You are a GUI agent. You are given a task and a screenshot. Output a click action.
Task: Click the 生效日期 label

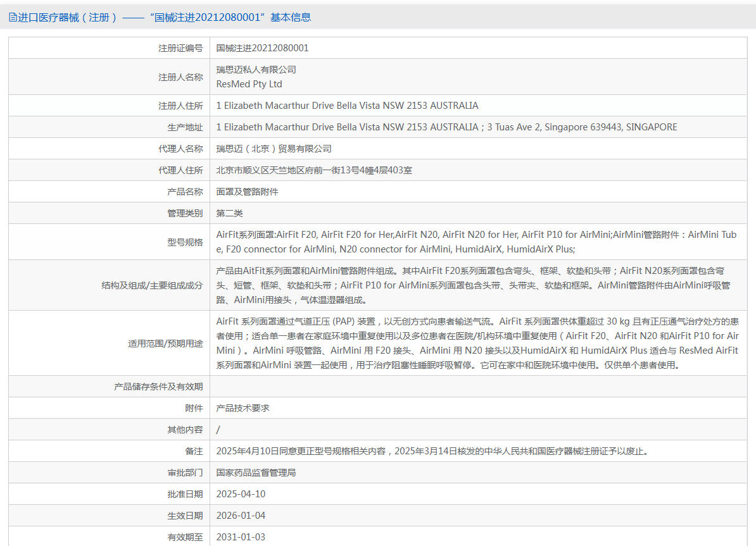pos(185,516)
